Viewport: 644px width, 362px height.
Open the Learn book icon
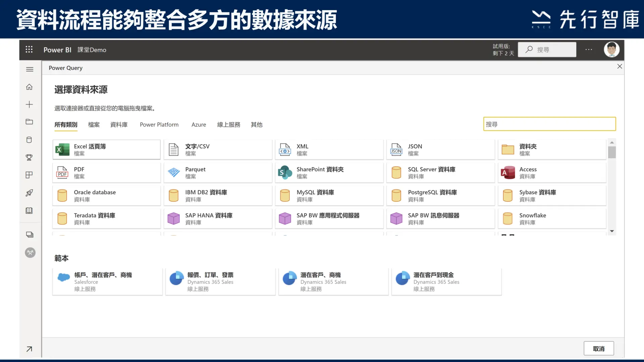click(30, 210)
